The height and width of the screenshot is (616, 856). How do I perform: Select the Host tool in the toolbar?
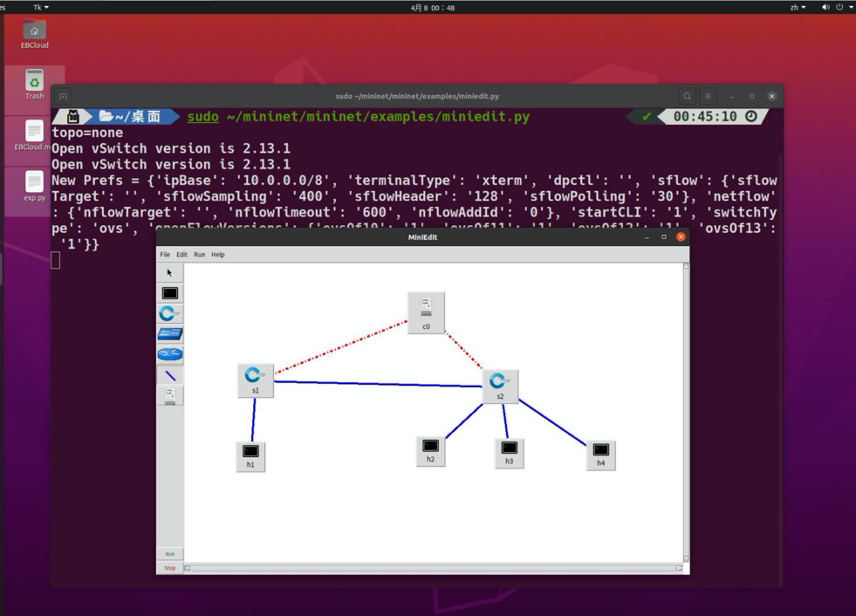(169, 293)
